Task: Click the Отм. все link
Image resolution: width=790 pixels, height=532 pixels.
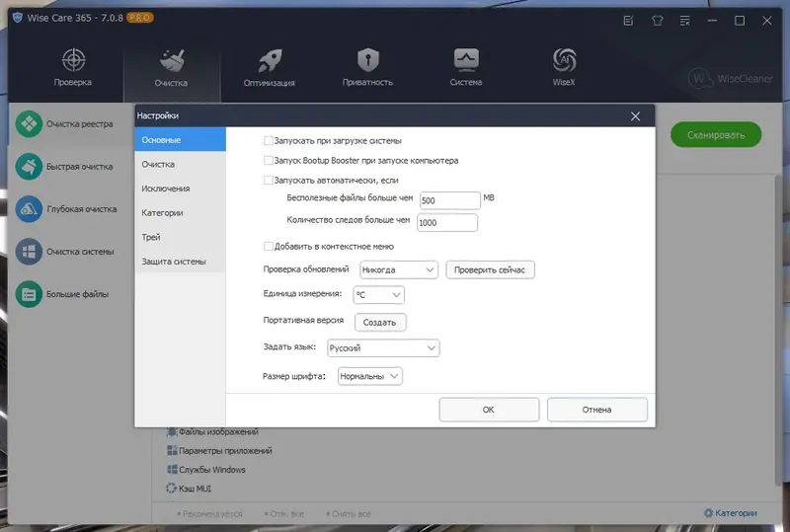Action: 286,514
